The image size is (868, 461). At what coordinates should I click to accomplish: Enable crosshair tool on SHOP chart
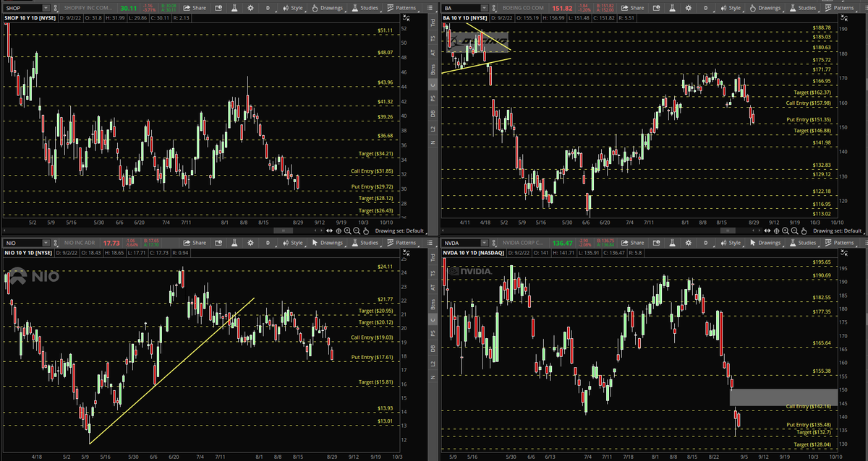click(339, 231)
